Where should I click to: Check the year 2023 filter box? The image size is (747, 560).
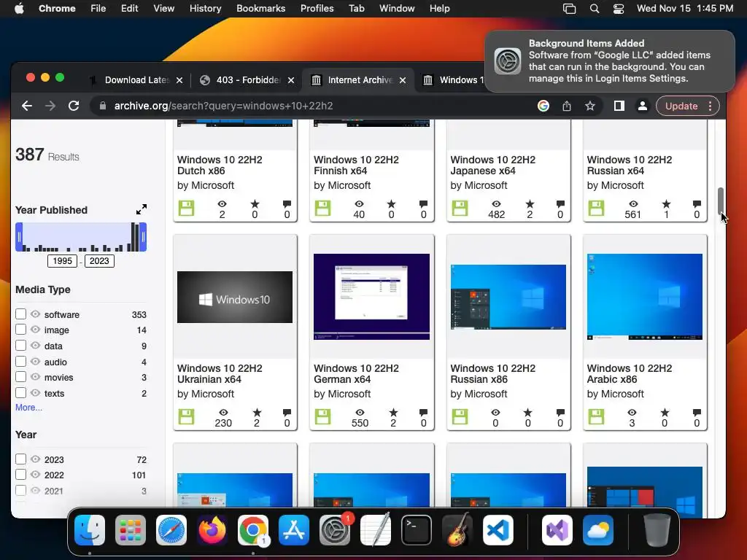pyautogui.click(x=20, y=459)
